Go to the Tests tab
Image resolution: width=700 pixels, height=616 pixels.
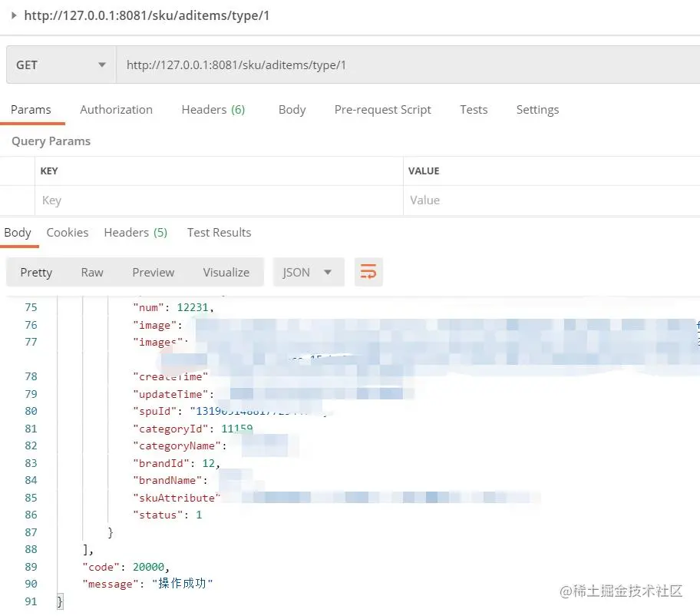(474, 109)
